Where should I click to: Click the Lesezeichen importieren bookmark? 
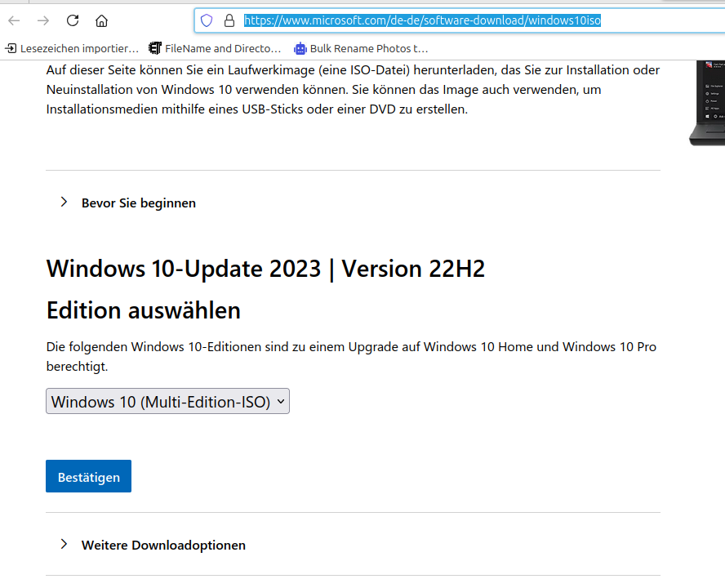pyautogui.click(x=72, y=48)
